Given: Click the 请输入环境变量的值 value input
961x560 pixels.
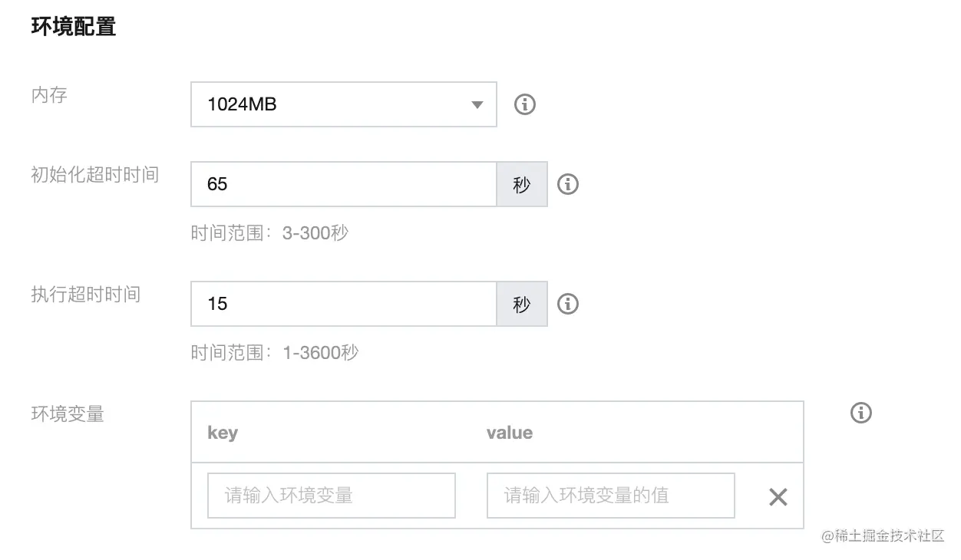Looking at the screenshot, I should (610, 496).
